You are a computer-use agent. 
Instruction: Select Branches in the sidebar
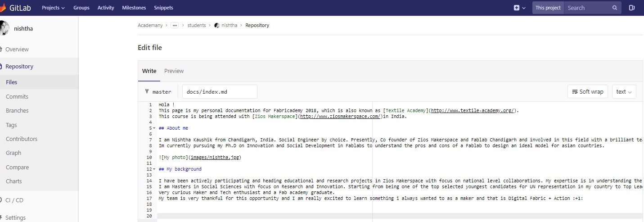point(17,110)
